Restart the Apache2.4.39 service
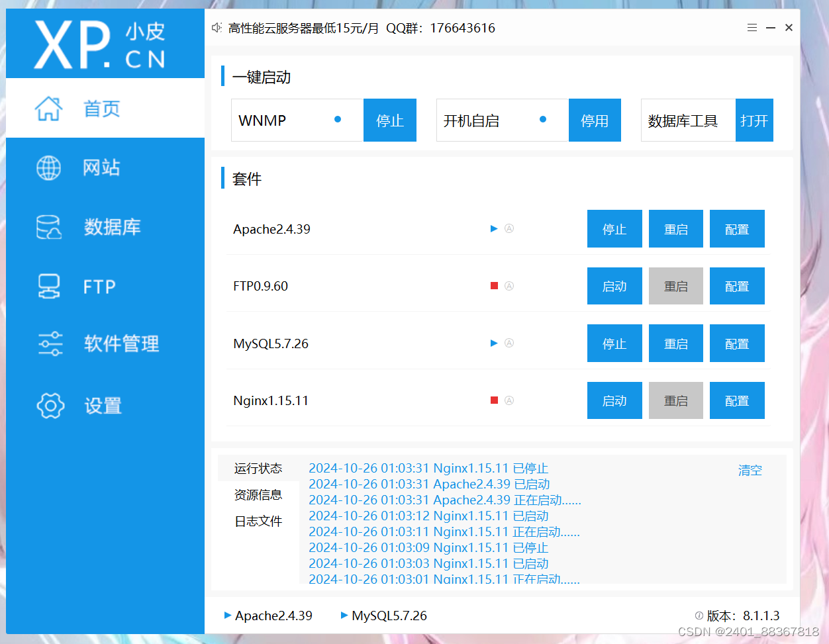This screenshot has height=644, width=829. (x=676, y=229)
